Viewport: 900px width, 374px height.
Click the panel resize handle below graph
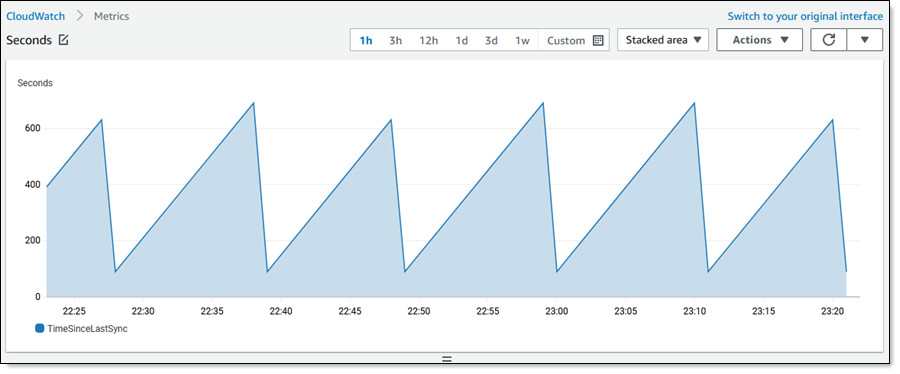[447, 359]
